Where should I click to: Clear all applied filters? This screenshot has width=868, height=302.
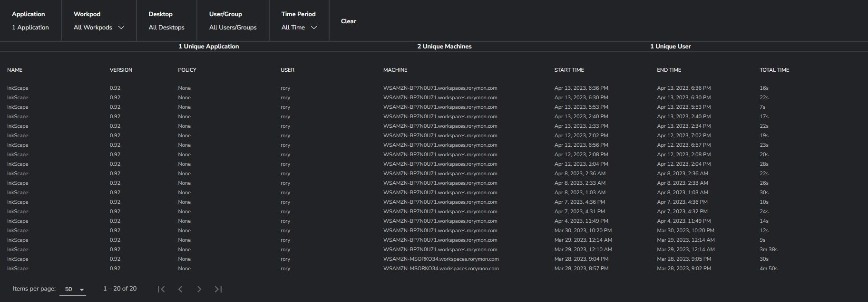(x=348, y=21)
